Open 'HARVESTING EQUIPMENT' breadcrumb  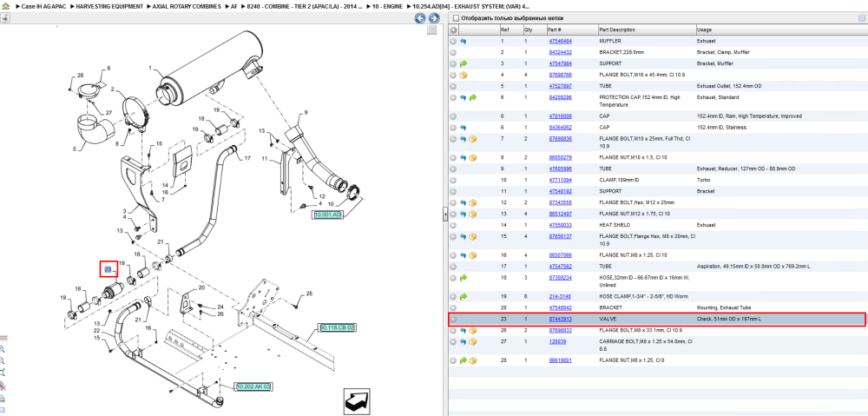pyautogui.click(x=109, y=6)
